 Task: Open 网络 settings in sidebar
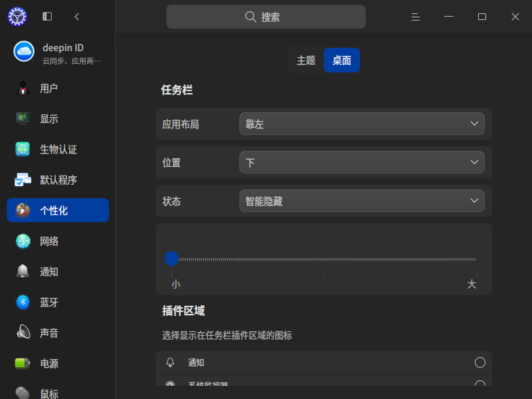coord(58,241)
